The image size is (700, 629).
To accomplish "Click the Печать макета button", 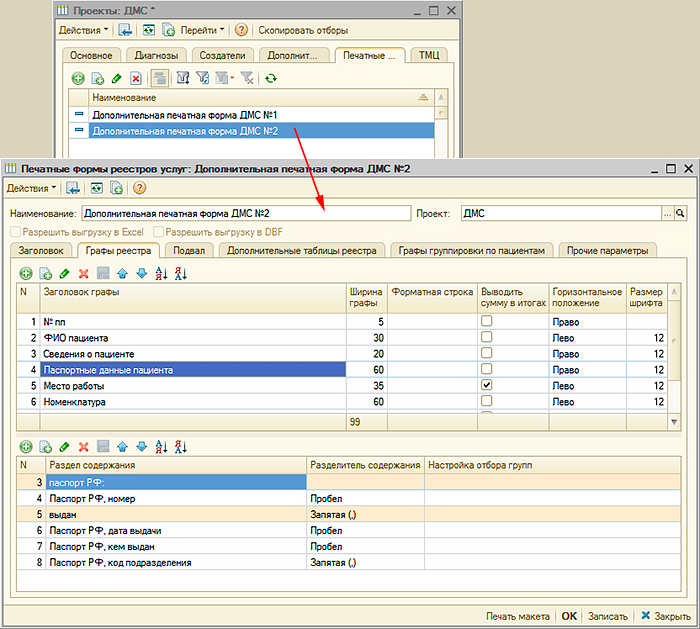I will (518, 616).
